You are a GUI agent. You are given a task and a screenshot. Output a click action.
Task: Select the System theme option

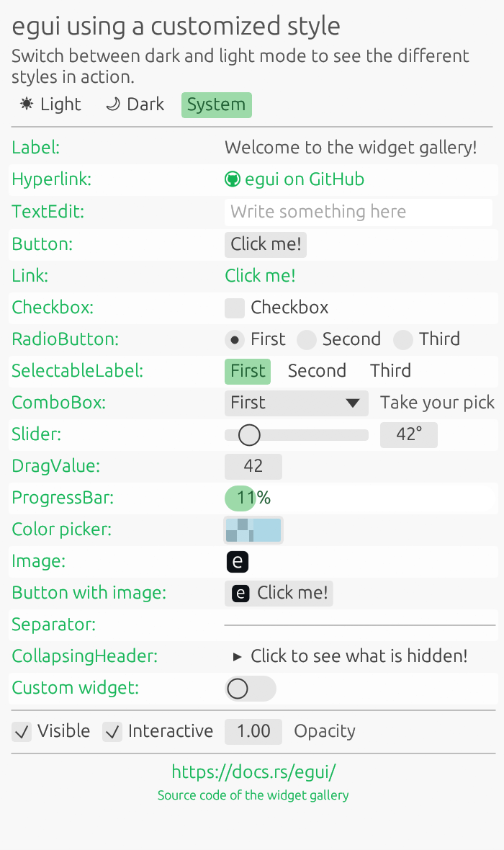click(216, 104)
